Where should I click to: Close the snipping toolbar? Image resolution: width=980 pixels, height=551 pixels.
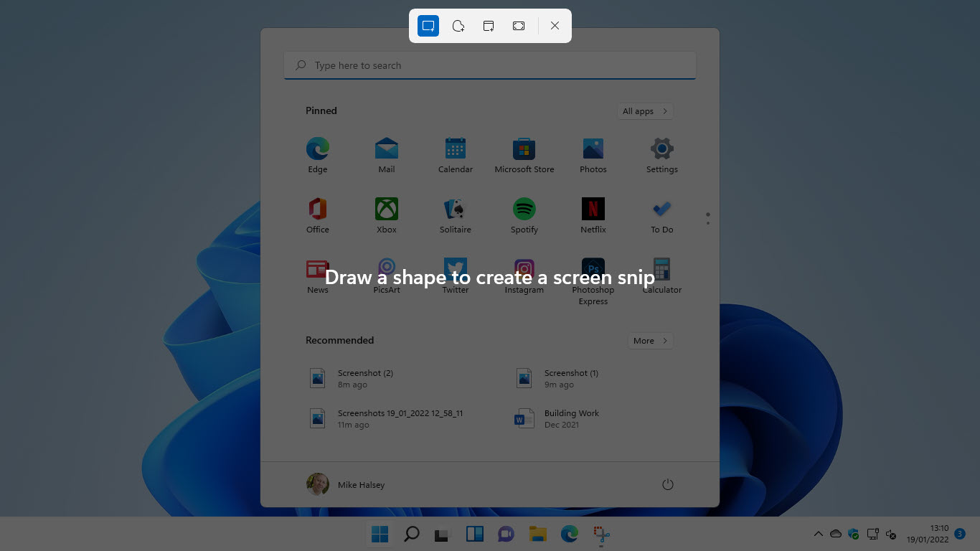[x=555, y=26]
